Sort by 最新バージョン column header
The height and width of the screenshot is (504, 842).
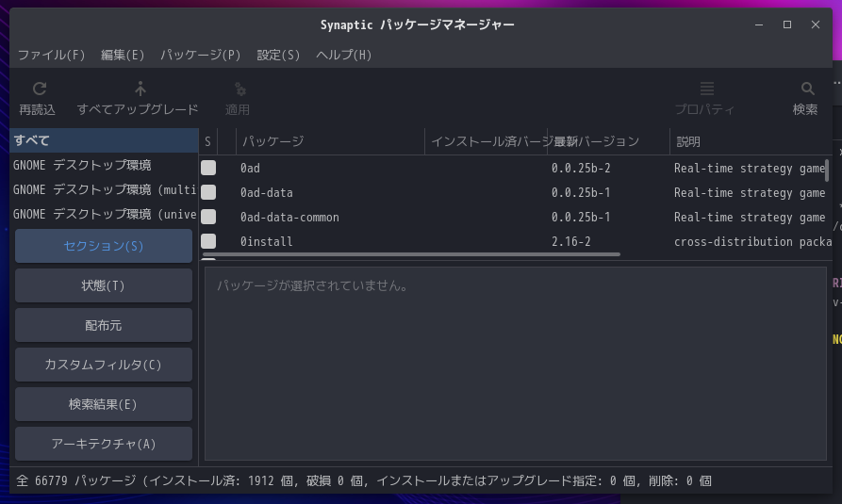608,141
